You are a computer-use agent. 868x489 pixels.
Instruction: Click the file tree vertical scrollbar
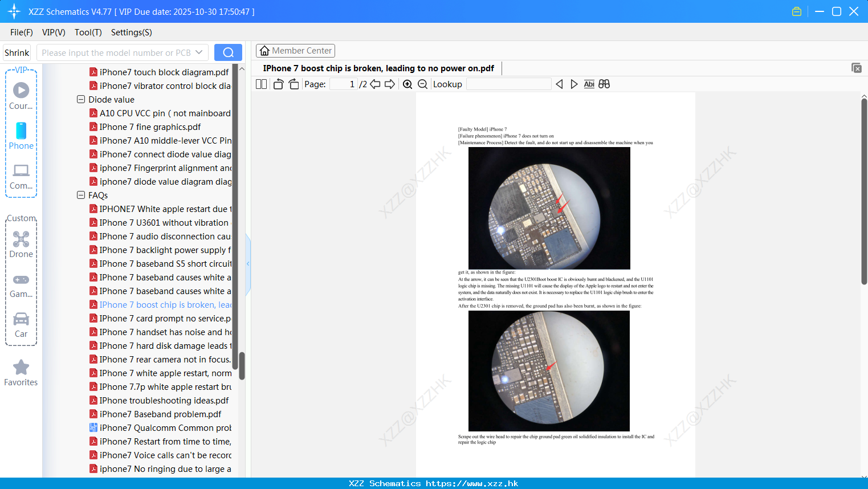point(242,365)
